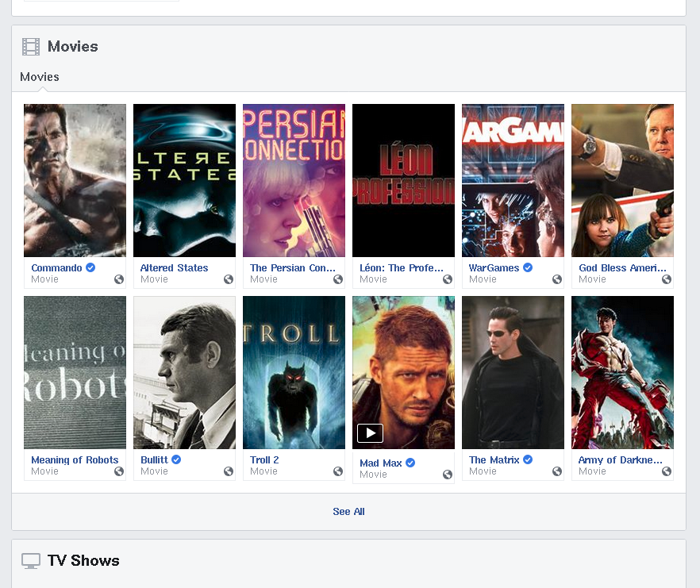Click the Léon: The Professional poster
Viewport: 700px width, 588px height.
(403, 180)
